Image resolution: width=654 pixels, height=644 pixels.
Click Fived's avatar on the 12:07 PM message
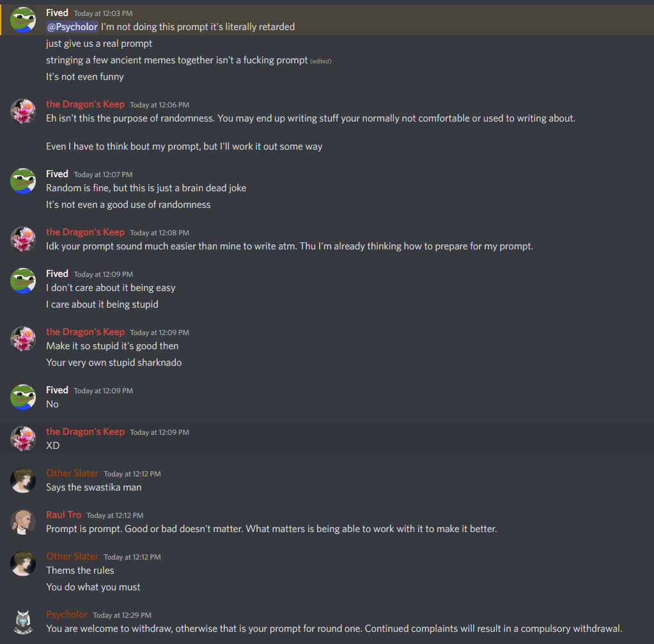pyautogui.click(x=23, y=180)
